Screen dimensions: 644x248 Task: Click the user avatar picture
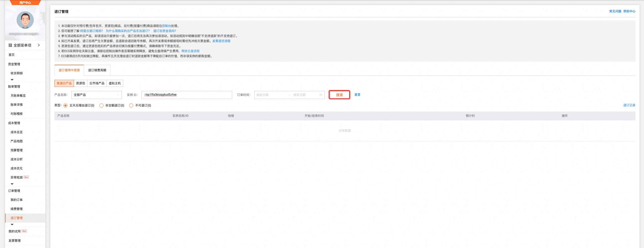click(x=25, y=20)
